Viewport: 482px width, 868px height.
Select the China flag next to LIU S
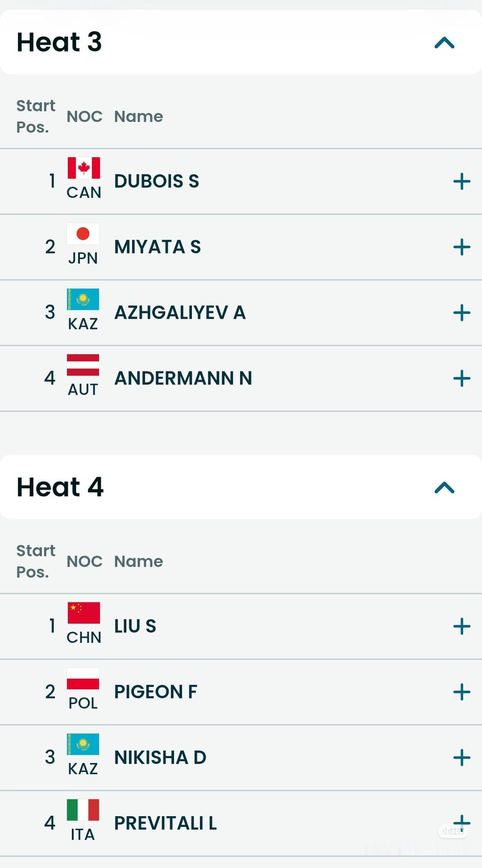coord(83,613)
